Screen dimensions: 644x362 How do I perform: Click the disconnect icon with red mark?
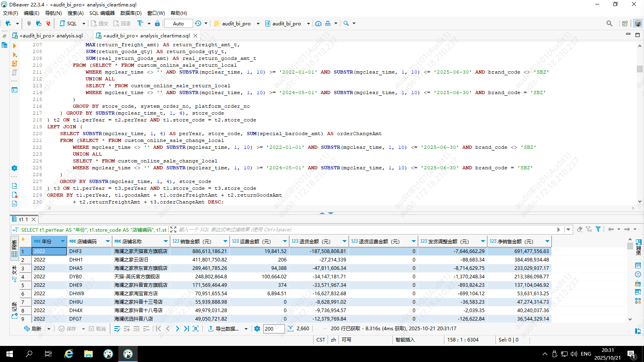48,23
